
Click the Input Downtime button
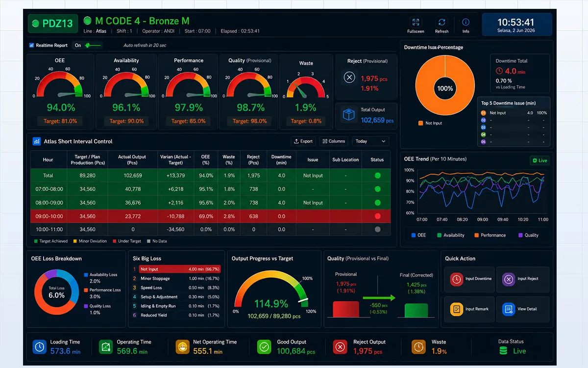point(470,279)
